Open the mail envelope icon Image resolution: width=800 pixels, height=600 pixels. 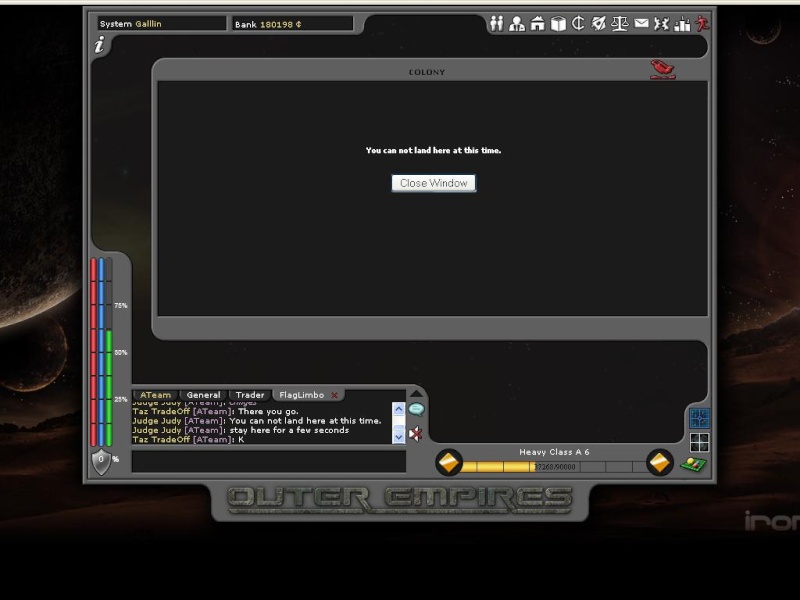click(641, 23)
